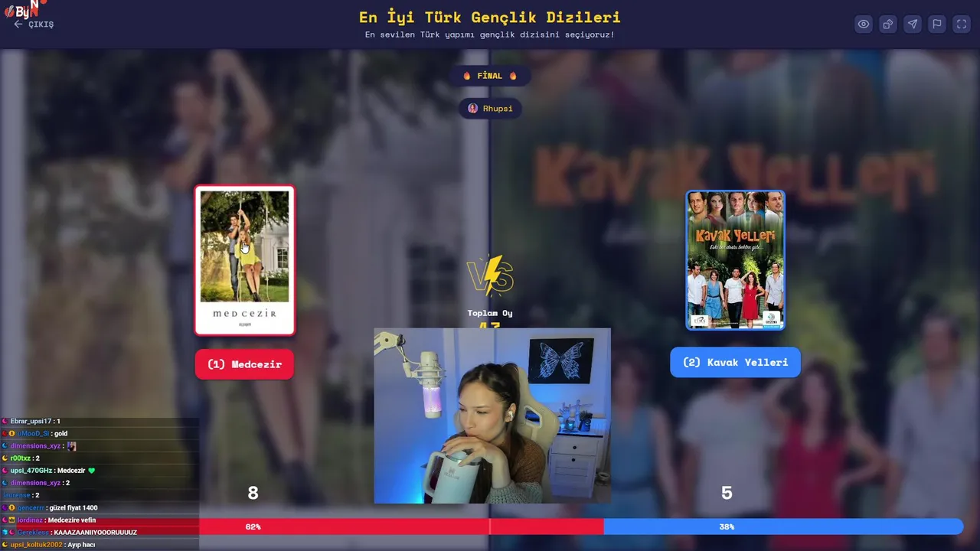Vote for the (2) Kavak Yelleri button
980x551 pixels.
[x=735, y=362]
